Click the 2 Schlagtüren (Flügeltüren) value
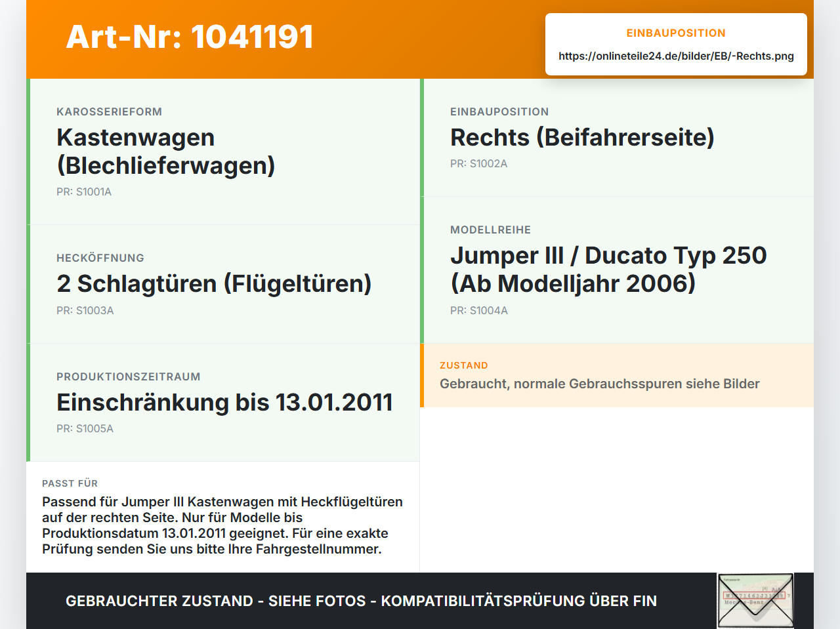840x629 pixels. (214, 284)
